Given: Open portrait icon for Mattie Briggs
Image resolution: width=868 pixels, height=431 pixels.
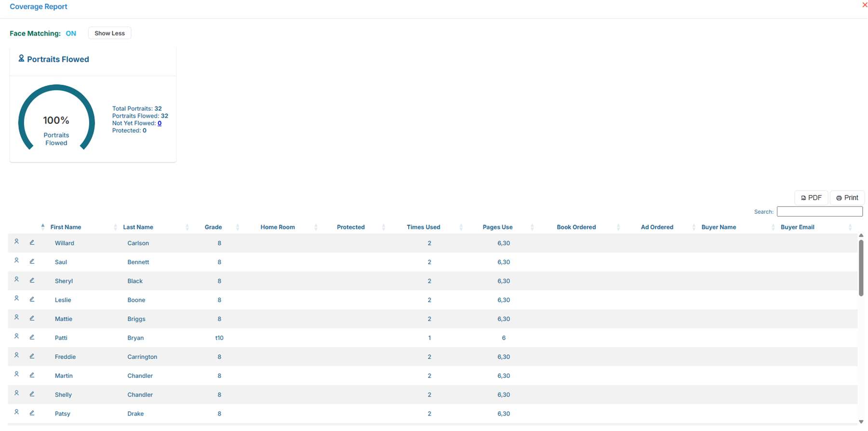Looking at the screenshot, I should (x=16, y=317).
